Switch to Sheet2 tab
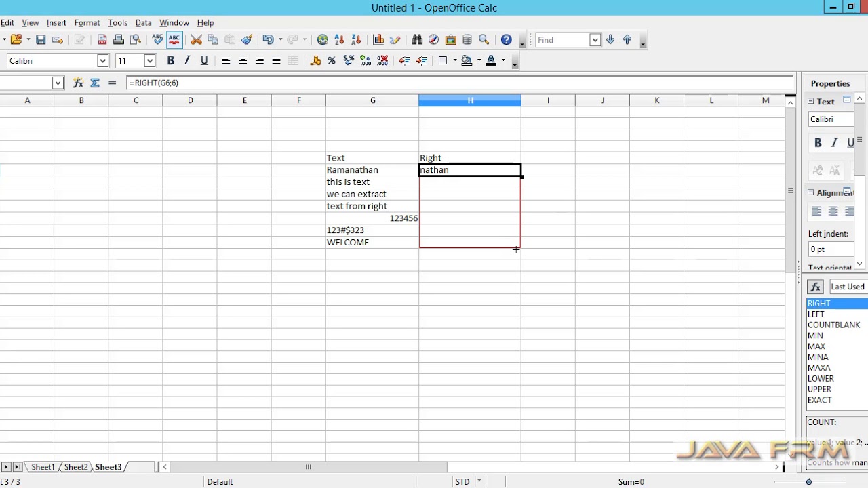Screen dimensions: 868x488 75,467
